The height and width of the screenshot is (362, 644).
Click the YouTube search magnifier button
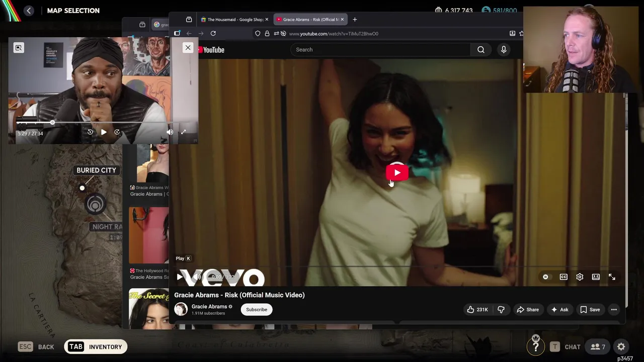[481, 50]
